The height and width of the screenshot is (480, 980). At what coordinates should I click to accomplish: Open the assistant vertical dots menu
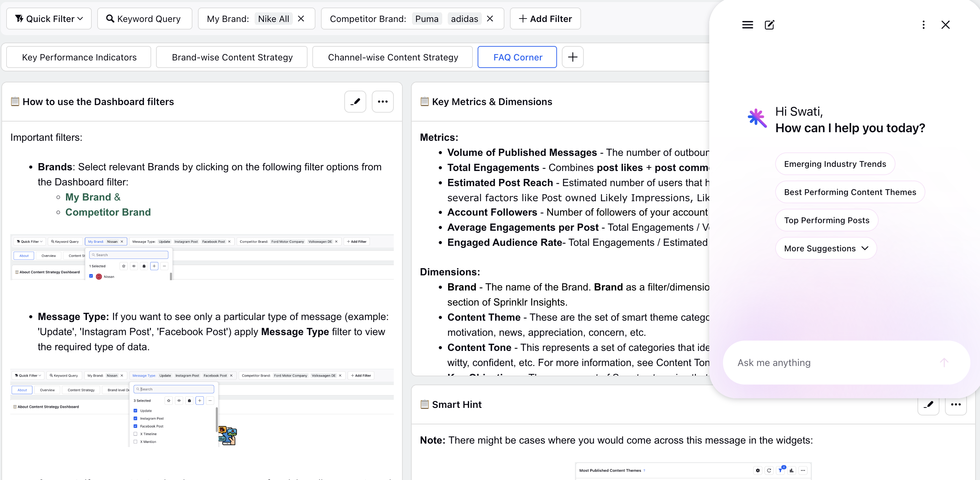(x=923, y=25)
